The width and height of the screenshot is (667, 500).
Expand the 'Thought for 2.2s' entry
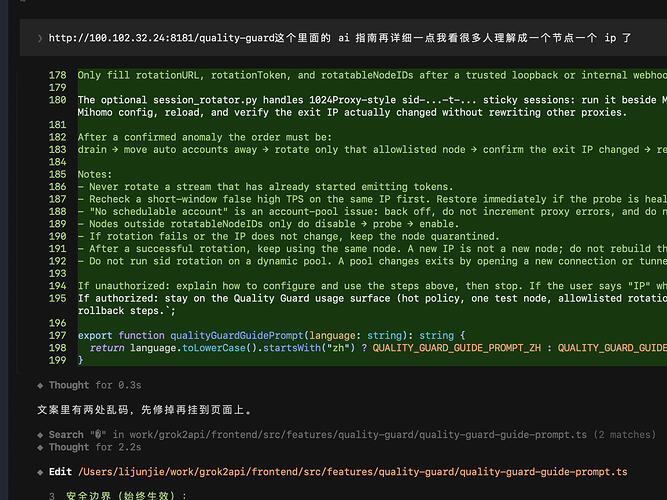pyautogui.click(x=94, y=447)
